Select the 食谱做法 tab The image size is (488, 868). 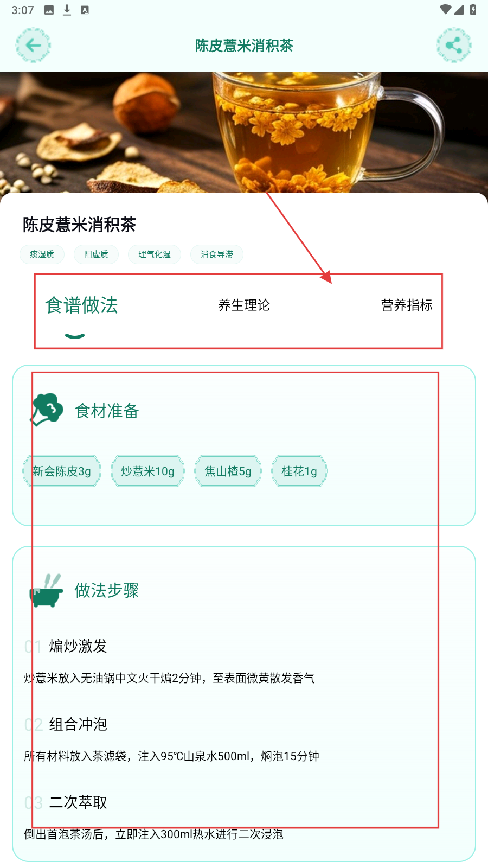pos(81,305)
